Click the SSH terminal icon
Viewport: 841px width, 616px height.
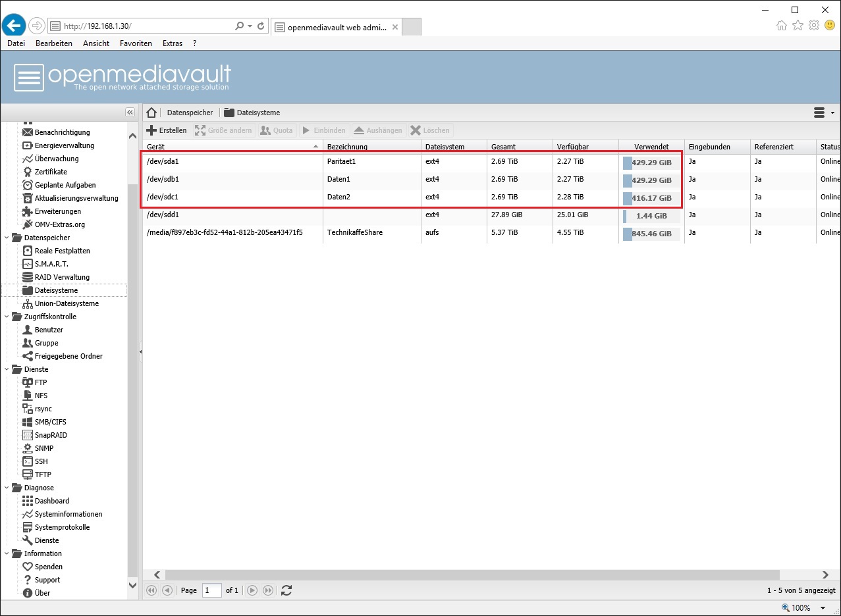click(x=28, y=461)
